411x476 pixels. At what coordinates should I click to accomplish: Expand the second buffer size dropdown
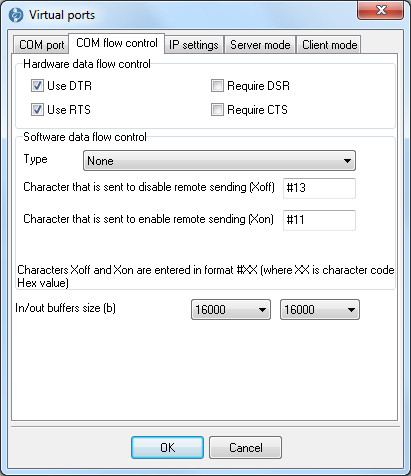pos(320,310)
